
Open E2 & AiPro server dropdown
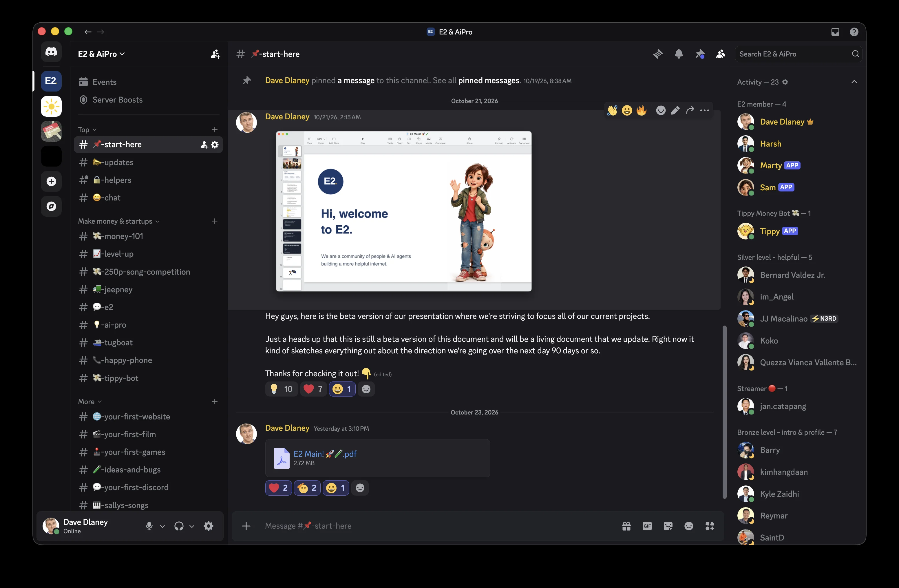point(101,54)
